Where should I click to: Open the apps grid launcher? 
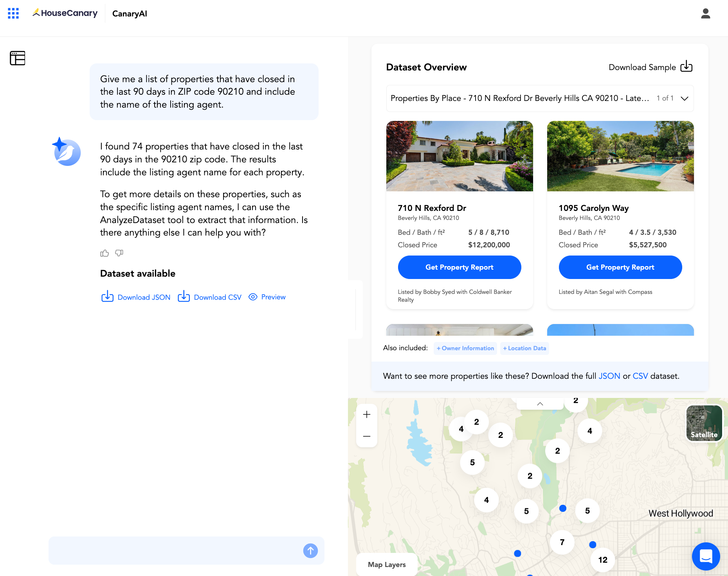click(x=13, y=13)
